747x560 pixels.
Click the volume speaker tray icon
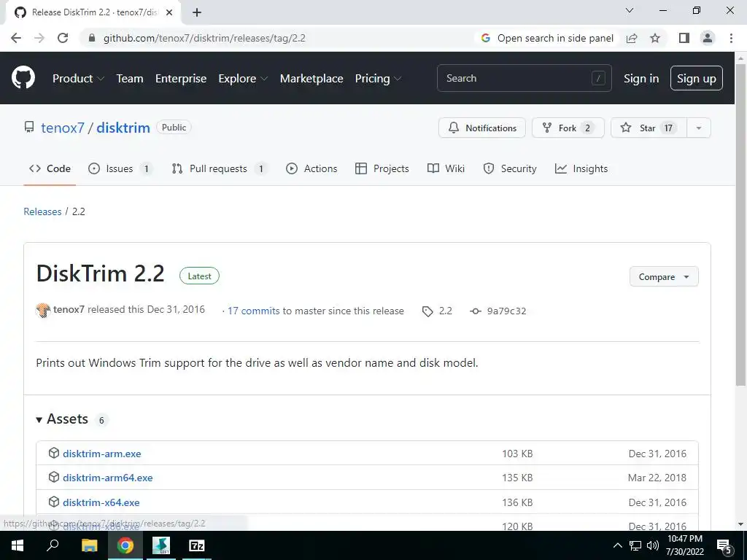[653, 545]
